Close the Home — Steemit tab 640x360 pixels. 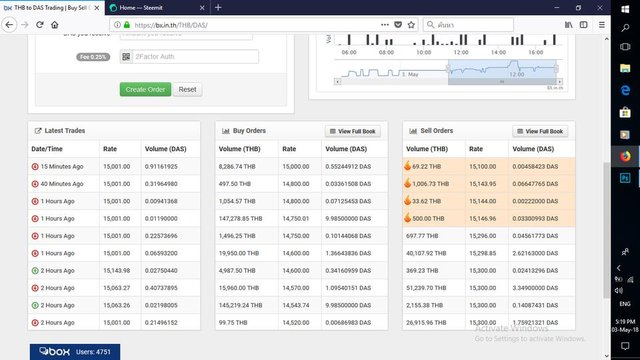click(202, 8)
